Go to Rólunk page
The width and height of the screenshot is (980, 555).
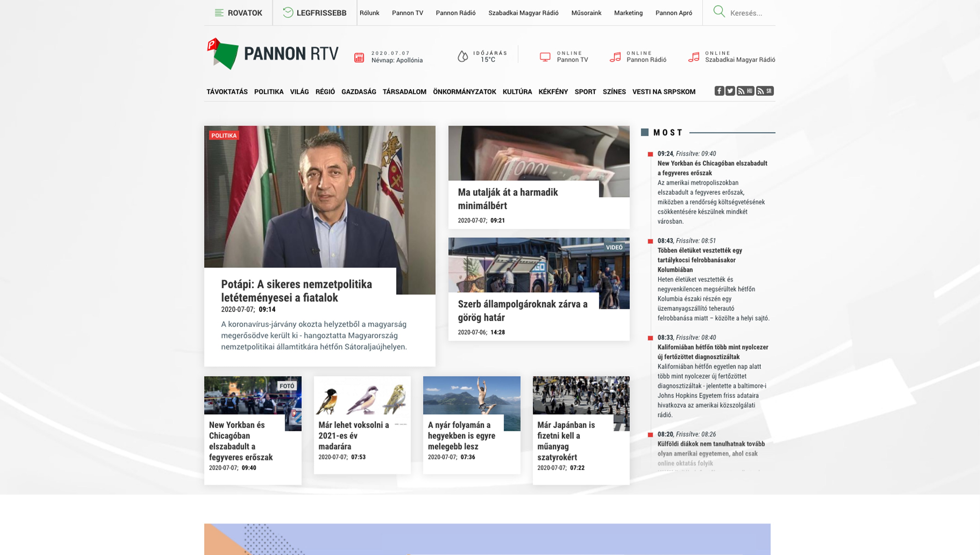pos(369,13)
